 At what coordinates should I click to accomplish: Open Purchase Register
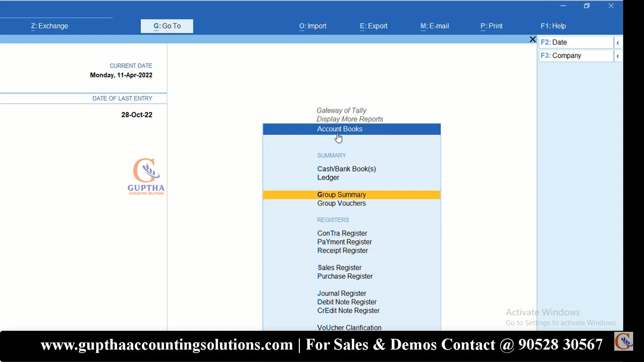pos(345,276)
